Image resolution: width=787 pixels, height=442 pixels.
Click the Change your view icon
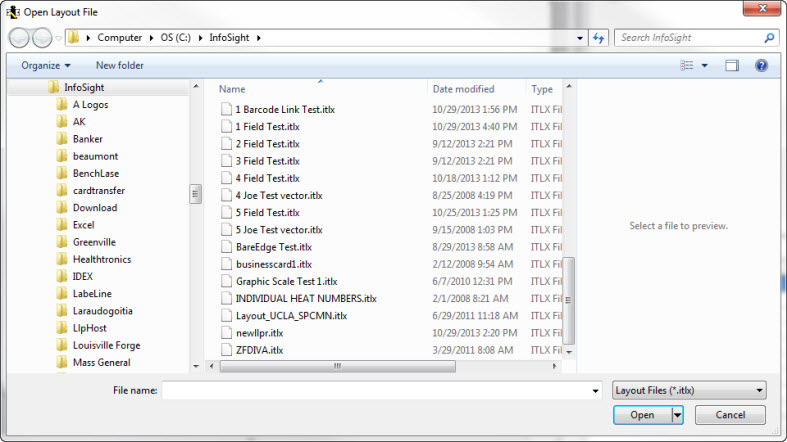click(x=687, y=65)
